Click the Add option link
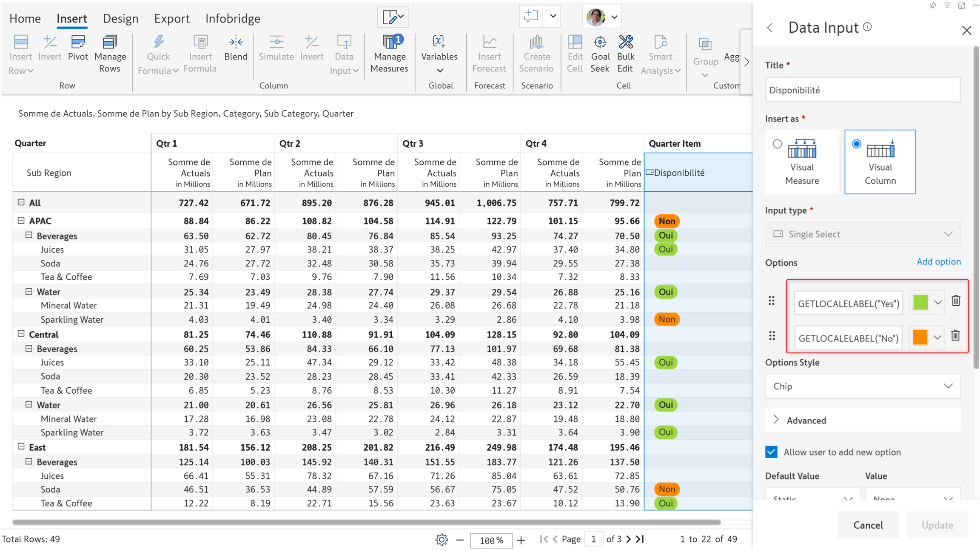The image size is (980, 551). pyautogui.click(x=938, y=261)
